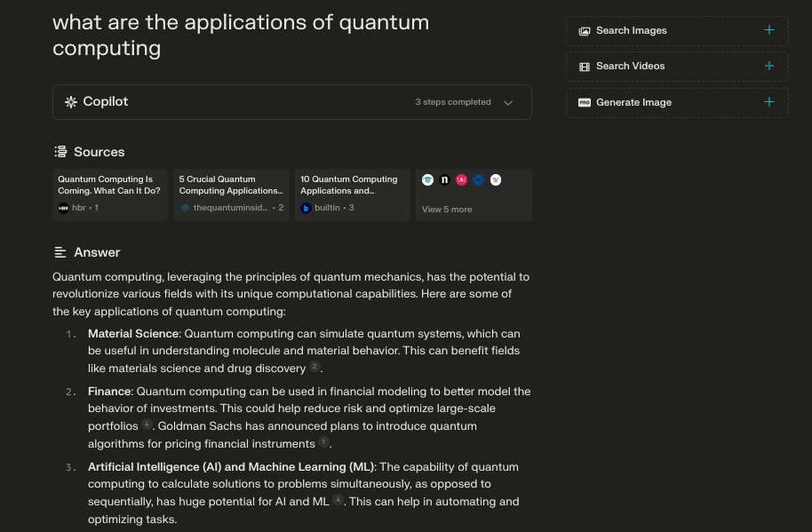The image size is (812, 532).
Task: Click citation 1 after financial instruments
Action: 323,442
